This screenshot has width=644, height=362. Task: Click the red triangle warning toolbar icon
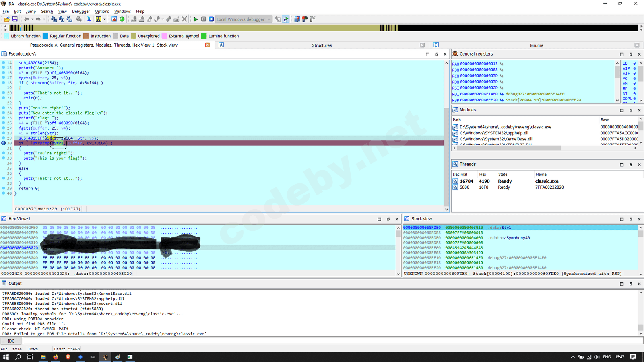[x=114, y=19]
